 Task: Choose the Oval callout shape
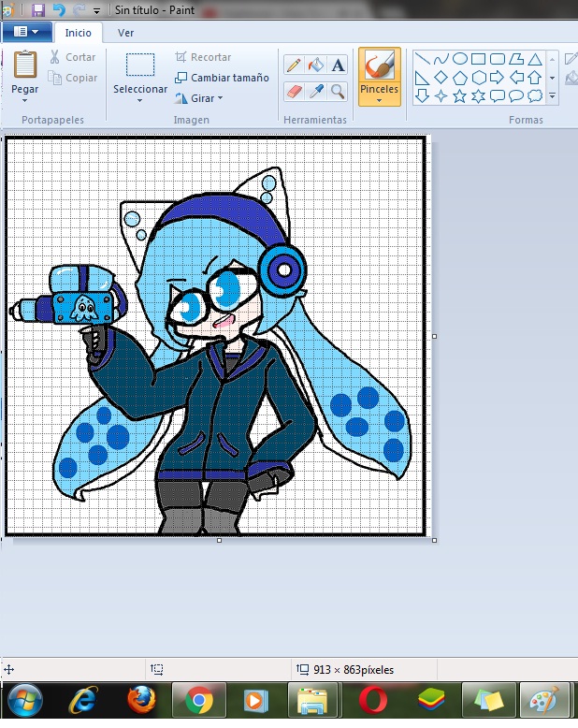click(516, 95)
